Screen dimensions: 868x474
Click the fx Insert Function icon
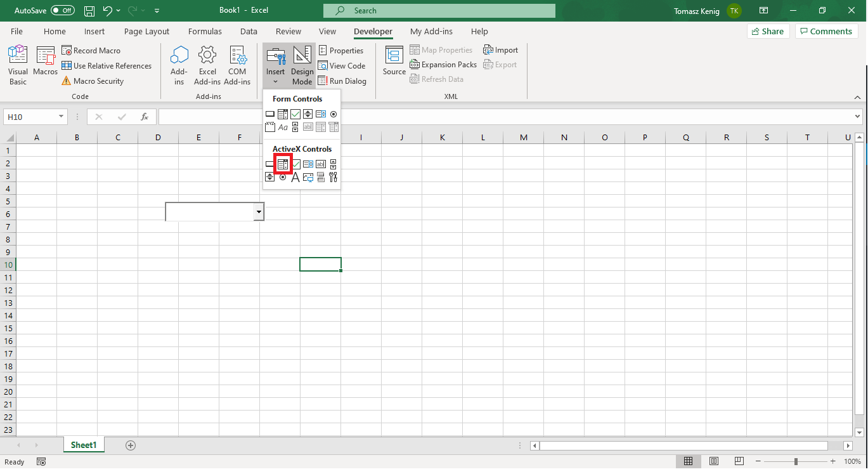[x=145, y=117]
